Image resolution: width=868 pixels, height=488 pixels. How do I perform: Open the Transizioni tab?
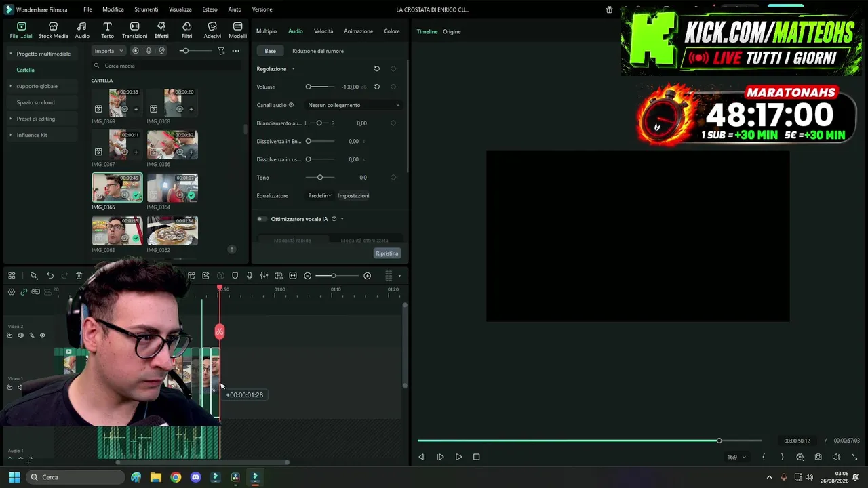tap(134, 30)
